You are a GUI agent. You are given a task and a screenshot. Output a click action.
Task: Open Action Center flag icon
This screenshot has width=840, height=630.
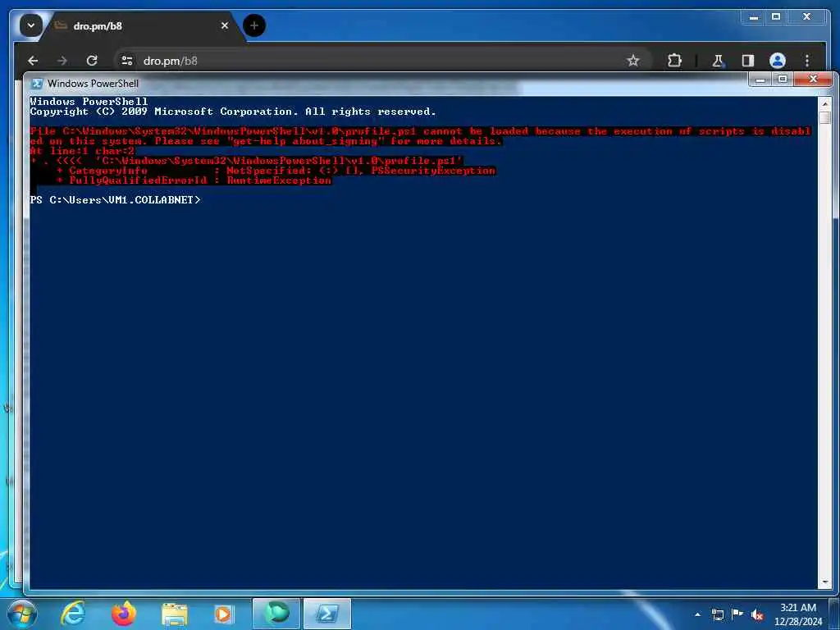737,614
